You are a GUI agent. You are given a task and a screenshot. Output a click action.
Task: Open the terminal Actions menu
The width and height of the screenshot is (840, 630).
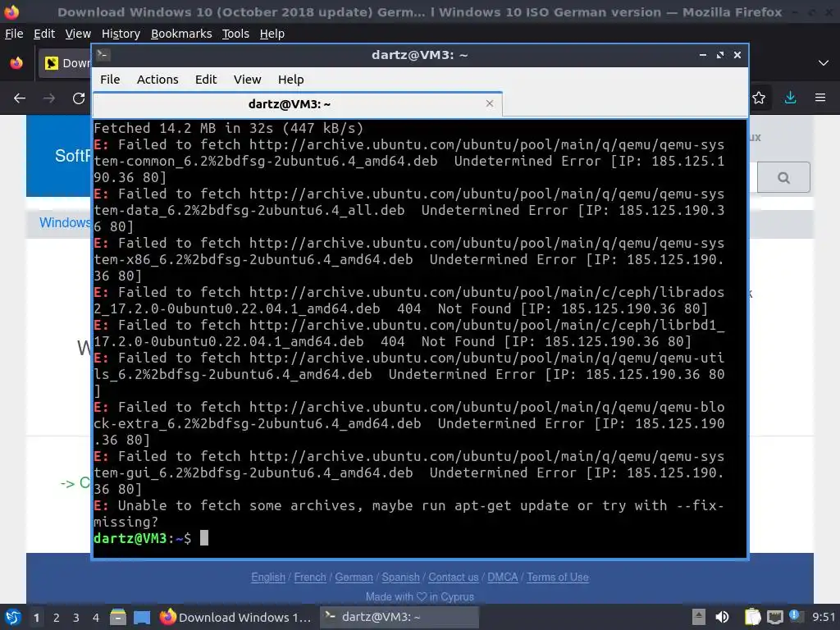coord(157,80)
